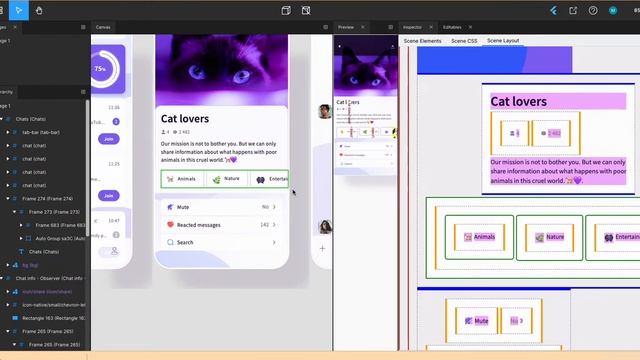Screen dimensions: 640x360
Task: Click the heart icon beside Reacted messages
Action: [170, 224]
